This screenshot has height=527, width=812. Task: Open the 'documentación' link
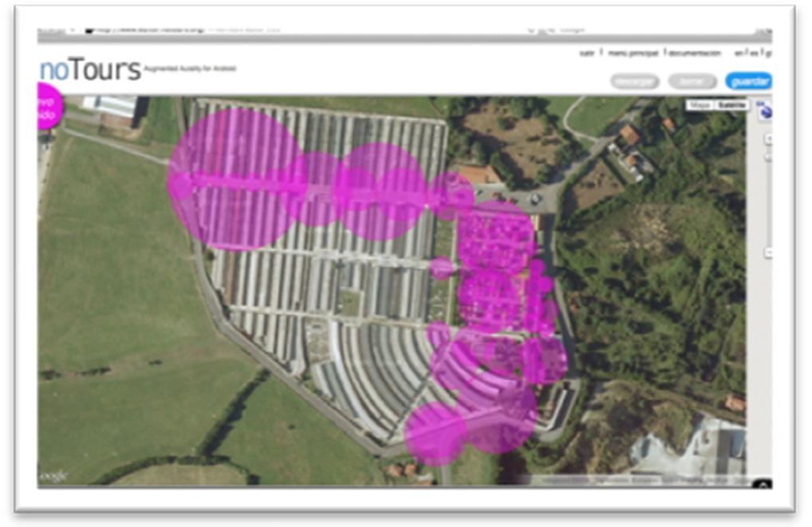click(x=695, y=53)
